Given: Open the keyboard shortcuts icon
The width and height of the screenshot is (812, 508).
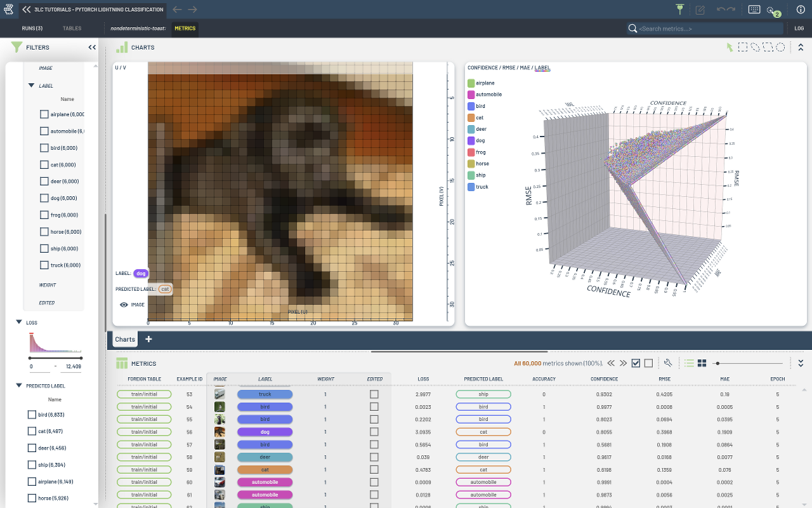Looking at the screenshot, I should 754,10.
